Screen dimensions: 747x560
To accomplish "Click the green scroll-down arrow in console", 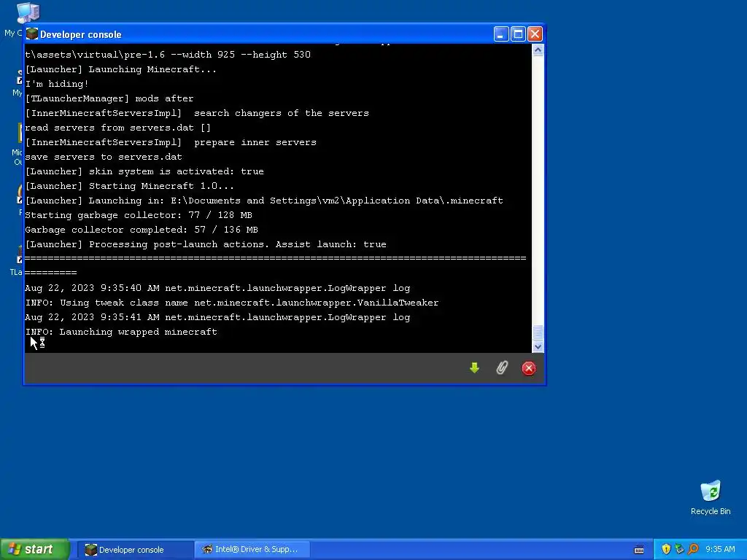I will 474,367.
